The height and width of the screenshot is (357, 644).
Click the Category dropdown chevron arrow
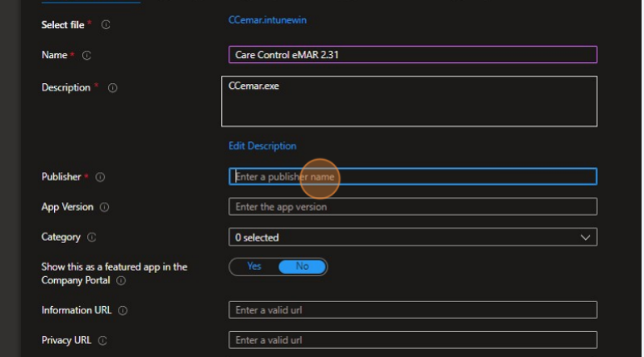[x=585, y=237]
